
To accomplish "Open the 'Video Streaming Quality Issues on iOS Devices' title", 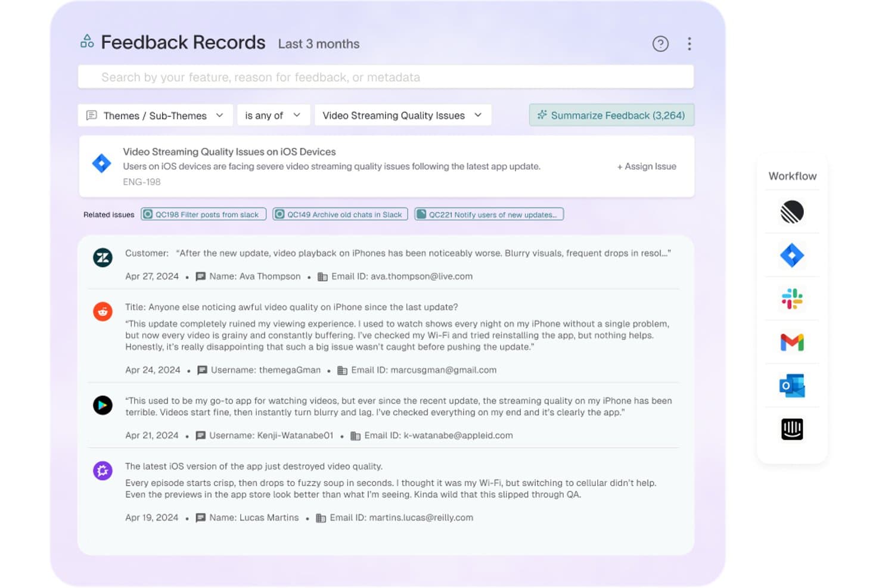I will (229, 152).
